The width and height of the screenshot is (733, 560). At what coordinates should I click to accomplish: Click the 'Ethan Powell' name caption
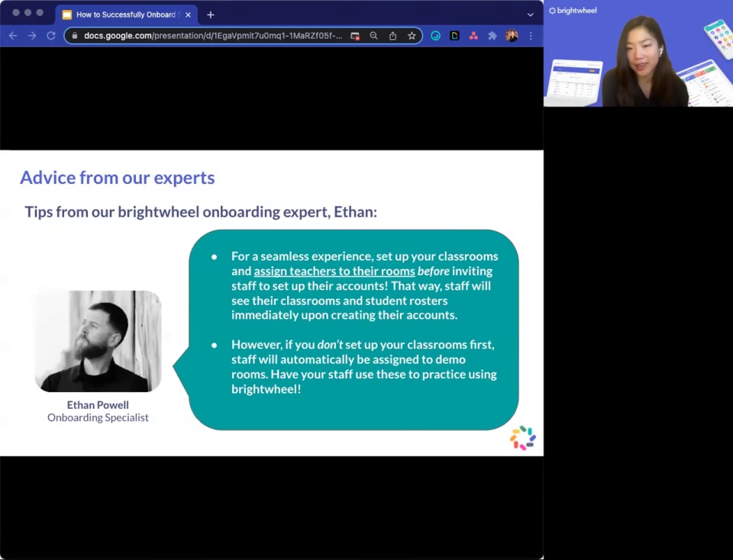pyautogui.click(x=98, y=405)
